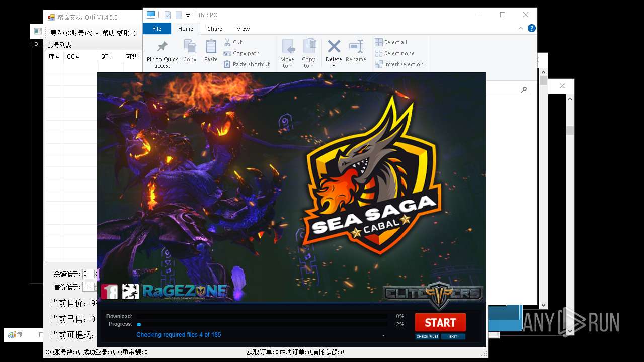Click Copy path in the ribbon
Image resolution: width=644 pixels, height=362 pixels.
click(x=242, y=53)
